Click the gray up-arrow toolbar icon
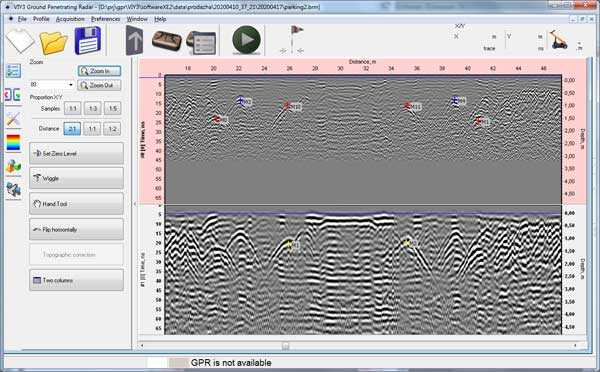 [135, 41]
